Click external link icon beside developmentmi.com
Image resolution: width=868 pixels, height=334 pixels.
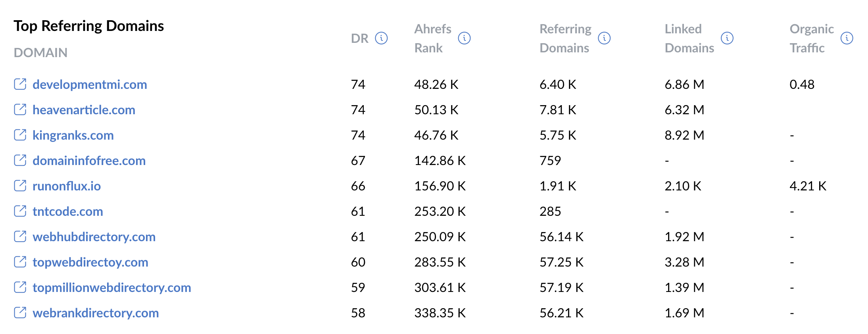tap(20, 84)
